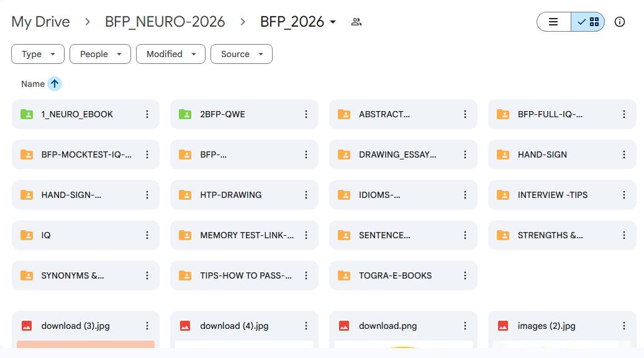Click the Name sort column header

[x=33, y=84]
